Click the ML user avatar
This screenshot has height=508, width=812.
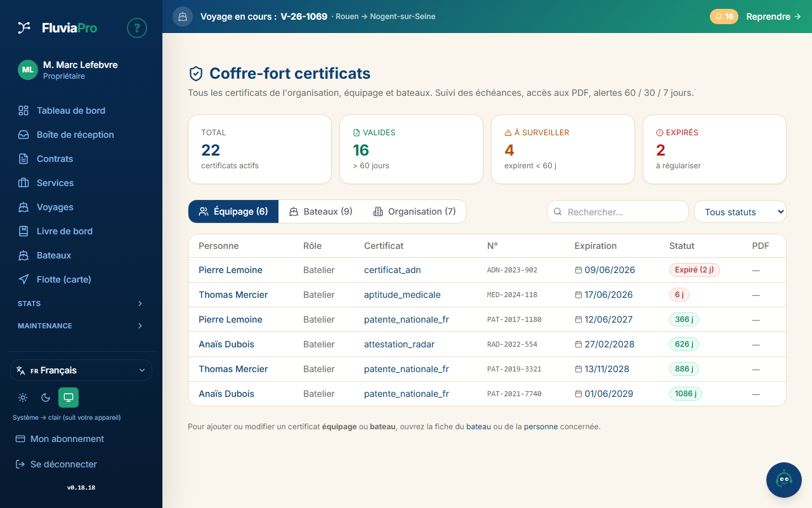point(28,70)
